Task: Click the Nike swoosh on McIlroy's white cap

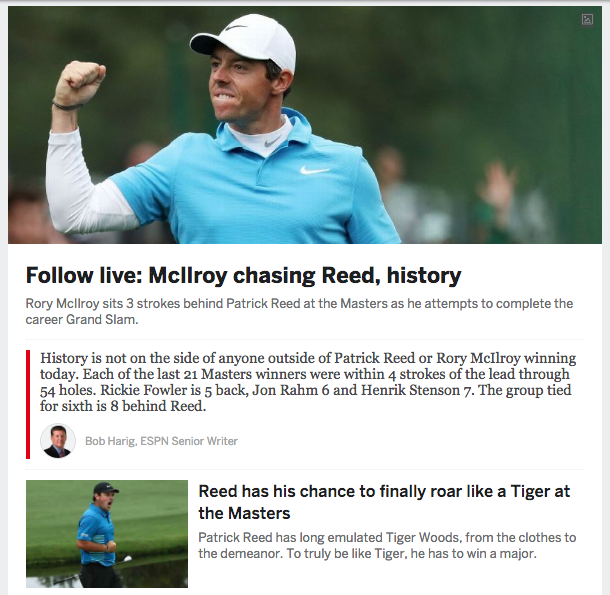Action: click(x=236, y=28)
